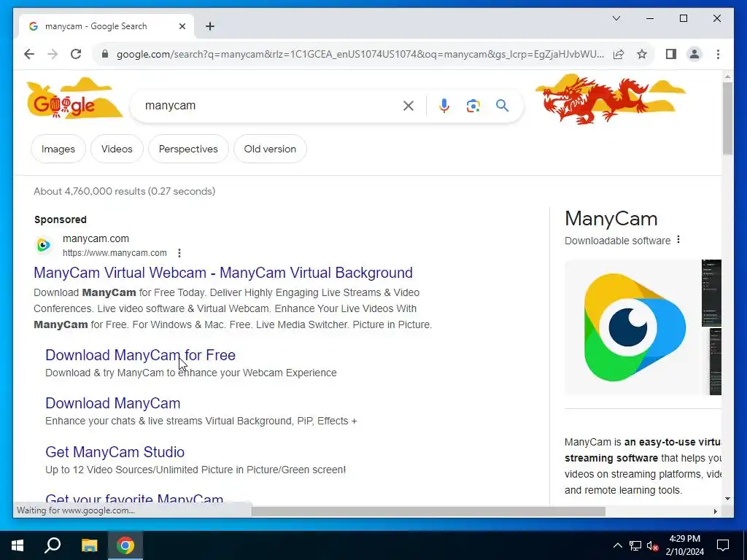
Task: Filter results by Videos
Action: pos(117,149)
